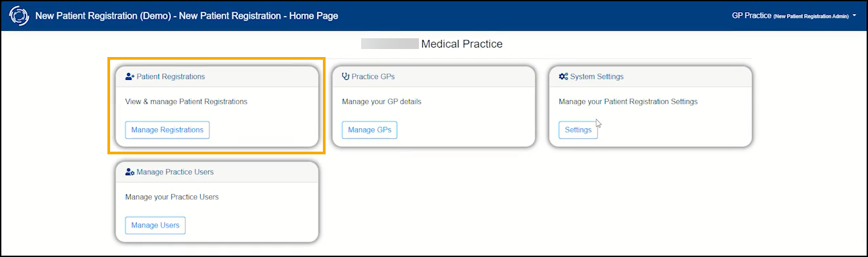Open the Manage Registrations button
Screen dimensions: 868x257
(x=167, y=130)
